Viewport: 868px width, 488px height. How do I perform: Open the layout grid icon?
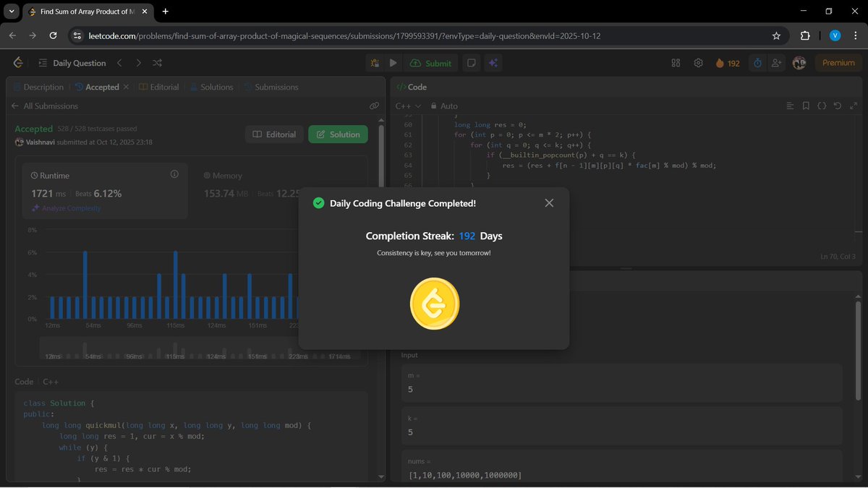(x=676, y=63)
